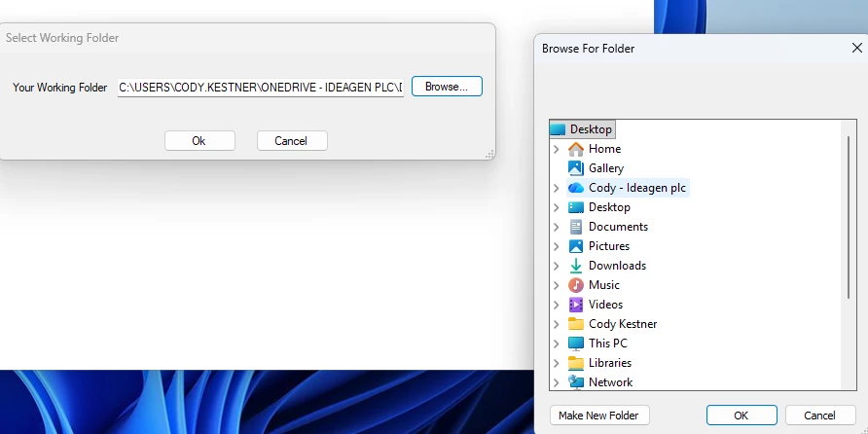Click Cancel in Select Working Folder dialog

point(292,140)
